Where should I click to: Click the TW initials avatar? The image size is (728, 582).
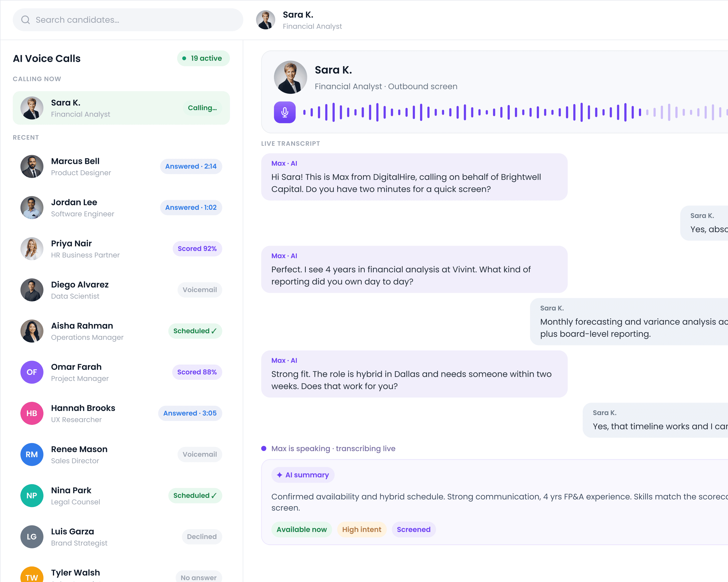point(32,574)
